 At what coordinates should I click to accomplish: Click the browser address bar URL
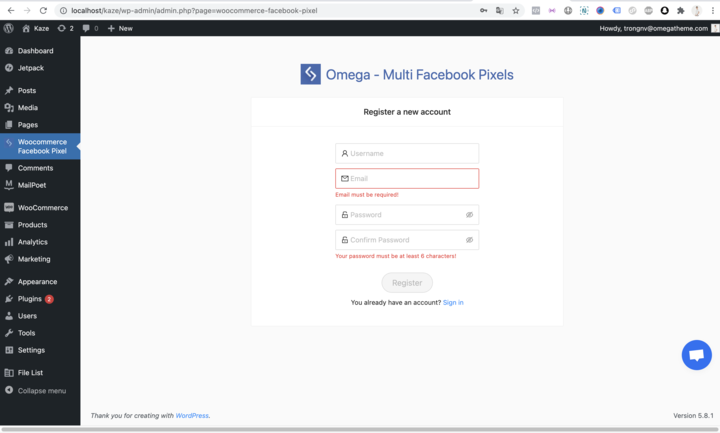click(194, 11)
